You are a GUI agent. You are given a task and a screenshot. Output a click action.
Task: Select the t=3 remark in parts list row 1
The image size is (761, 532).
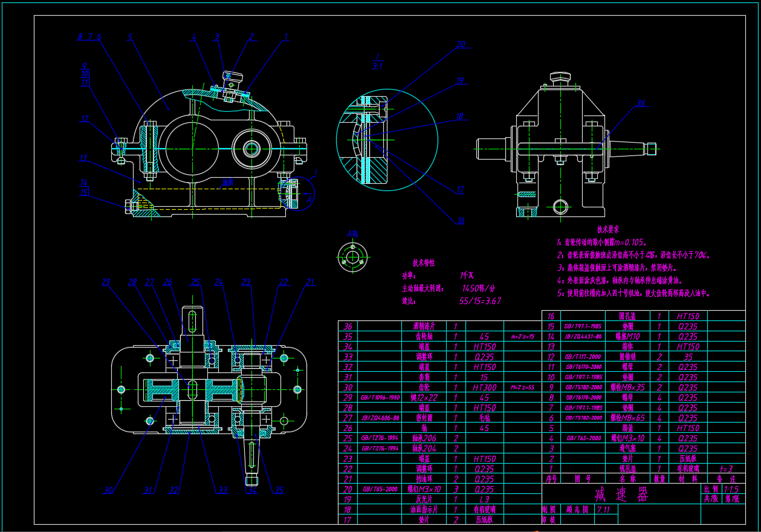pyautogui.click(x=725, y=469)
